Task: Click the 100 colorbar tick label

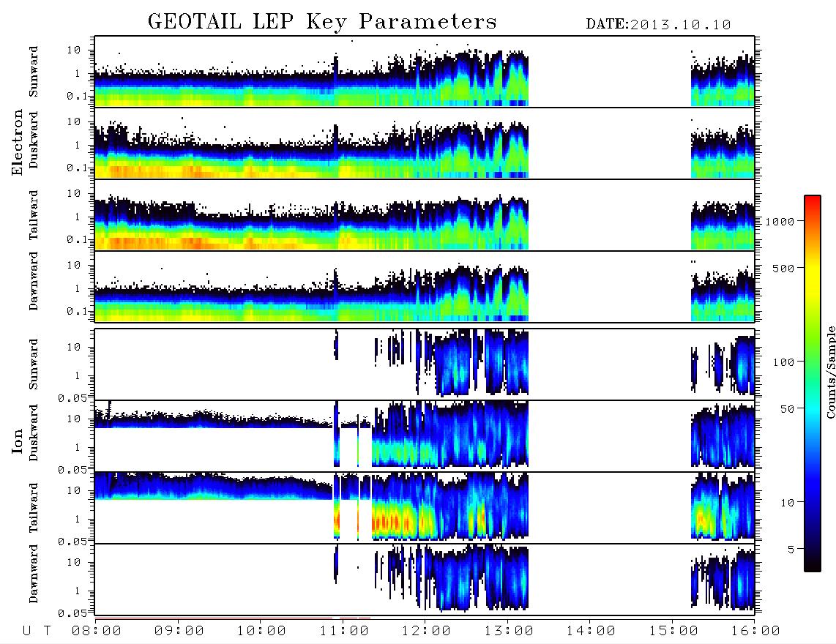Action: click(783, 362)
